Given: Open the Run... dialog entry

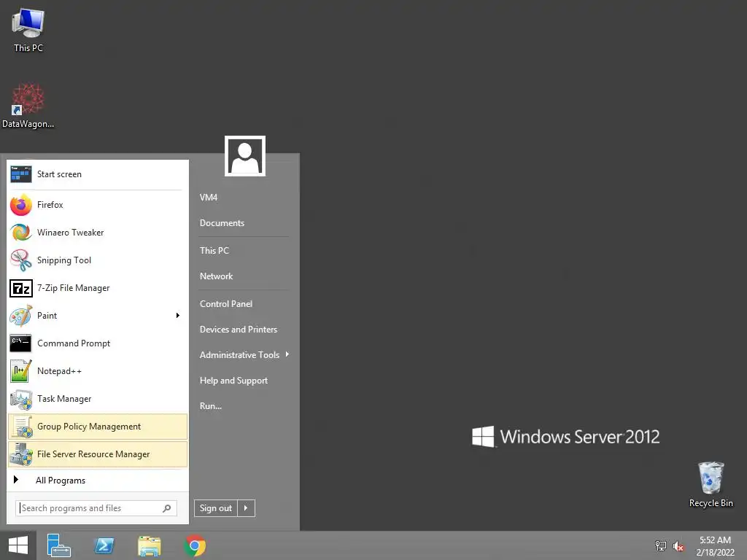Looking at the screenshot, I should [x=211, y=406].
